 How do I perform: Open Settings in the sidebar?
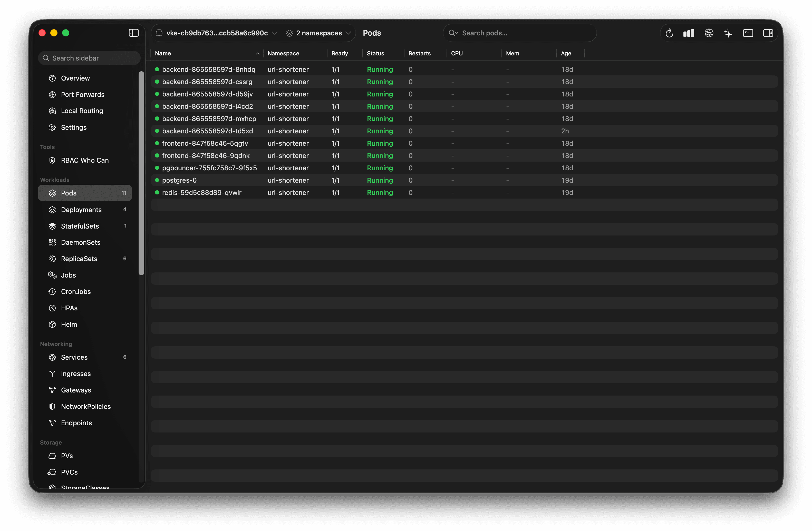[85, 127]
